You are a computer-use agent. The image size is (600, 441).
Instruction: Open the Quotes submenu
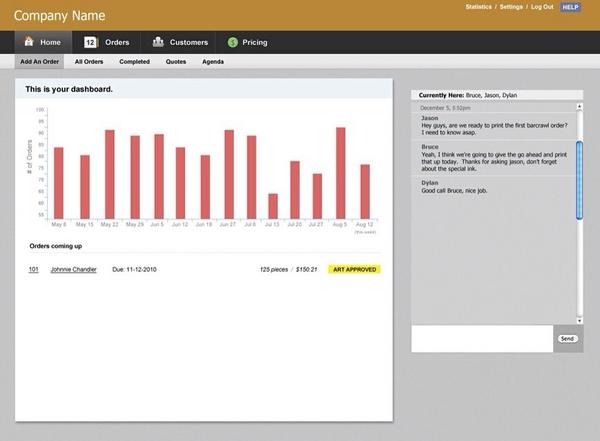[x=176, y=62]
